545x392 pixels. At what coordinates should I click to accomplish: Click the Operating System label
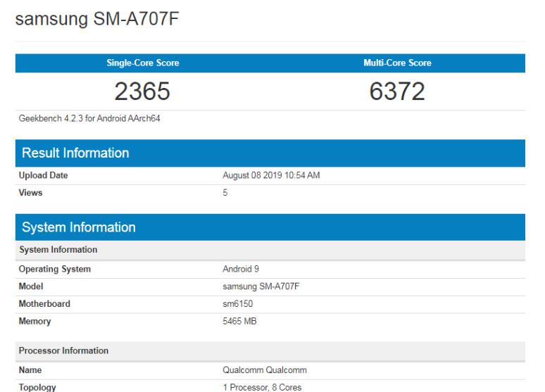[54, 269]
